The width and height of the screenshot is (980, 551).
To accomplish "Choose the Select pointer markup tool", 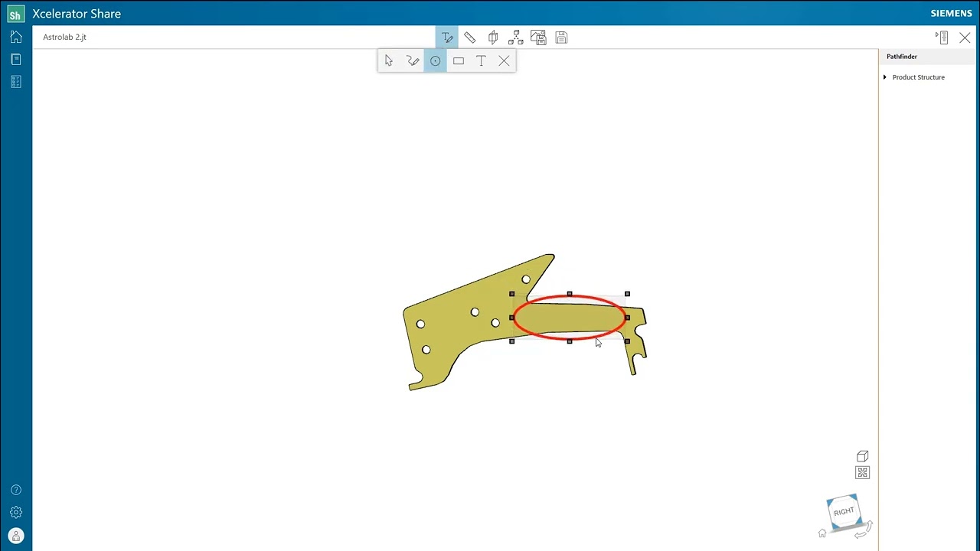I will click(389, 61).
